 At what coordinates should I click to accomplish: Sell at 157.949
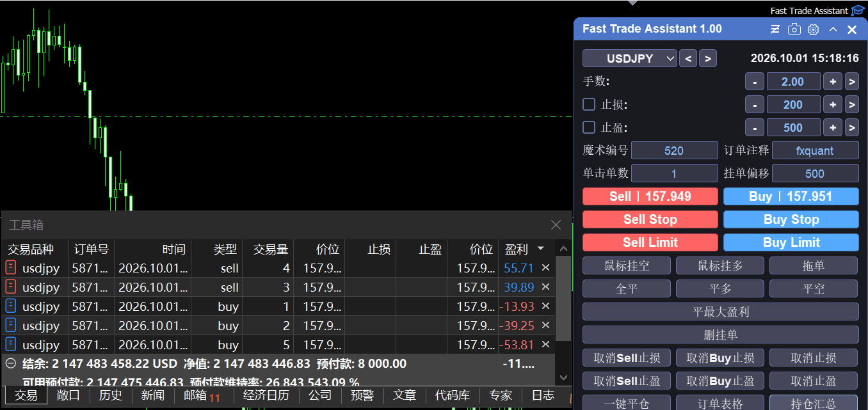tap(650, 196)
